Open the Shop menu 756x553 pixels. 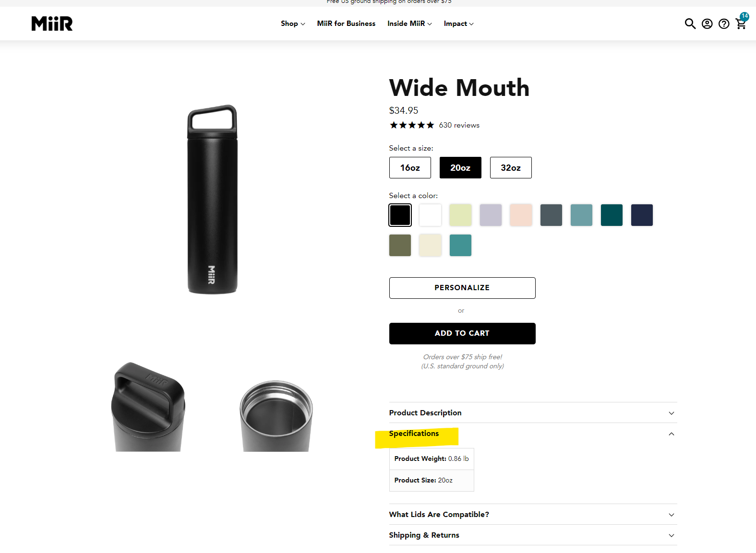(x=293, y=24)
